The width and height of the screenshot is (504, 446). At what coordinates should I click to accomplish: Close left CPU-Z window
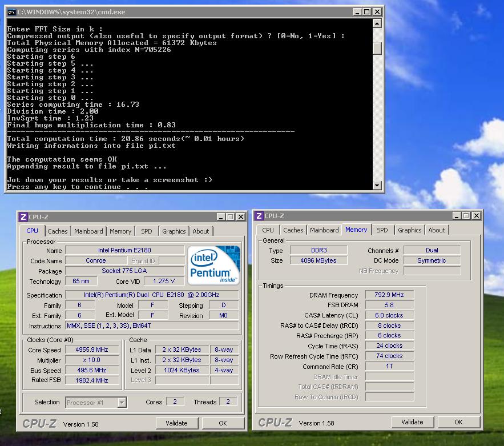coord(240,217)
